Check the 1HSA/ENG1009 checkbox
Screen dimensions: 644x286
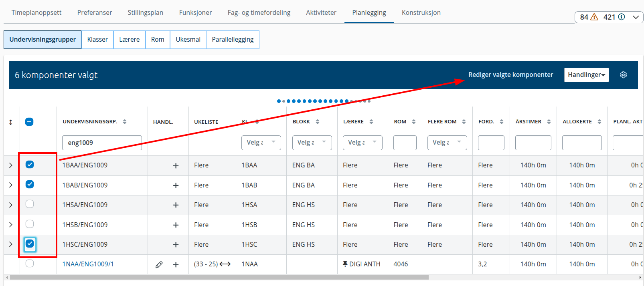point(30,204)
